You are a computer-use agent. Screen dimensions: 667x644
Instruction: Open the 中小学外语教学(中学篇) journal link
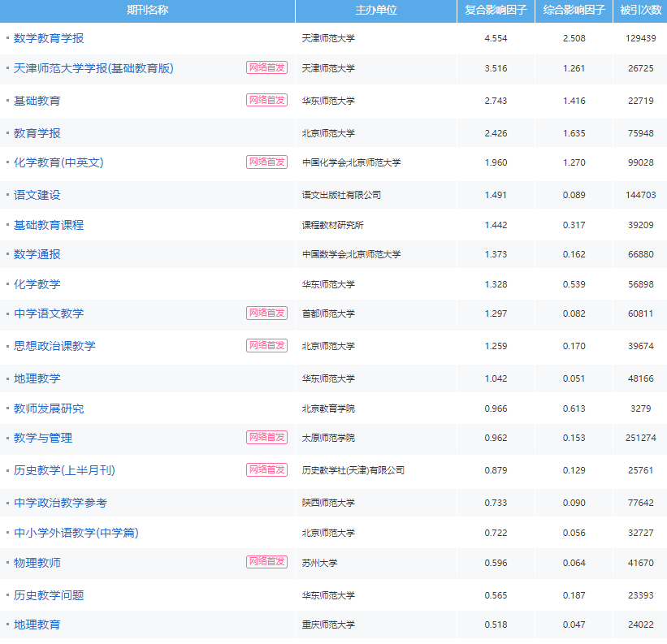76,533
